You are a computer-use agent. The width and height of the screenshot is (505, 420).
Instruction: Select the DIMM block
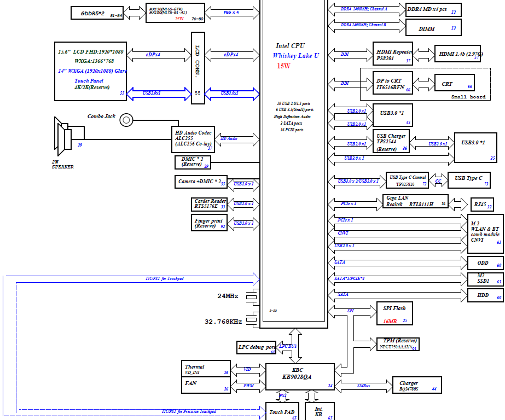point(433,27)
